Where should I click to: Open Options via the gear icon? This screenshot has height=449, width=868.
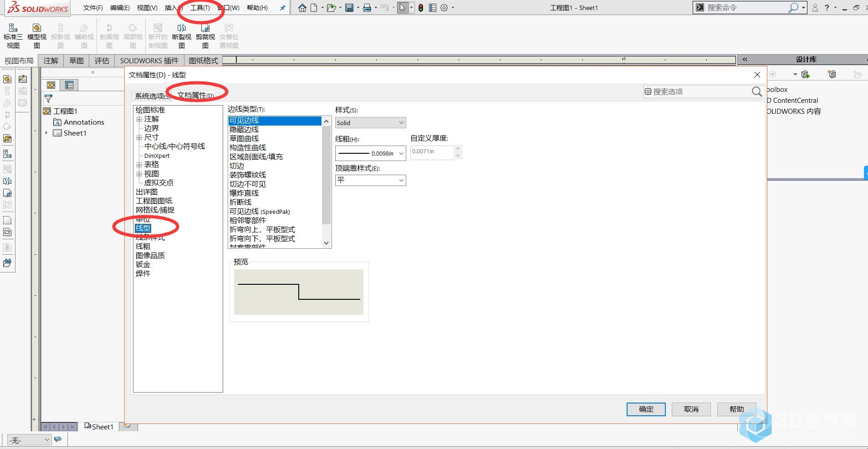444,8
